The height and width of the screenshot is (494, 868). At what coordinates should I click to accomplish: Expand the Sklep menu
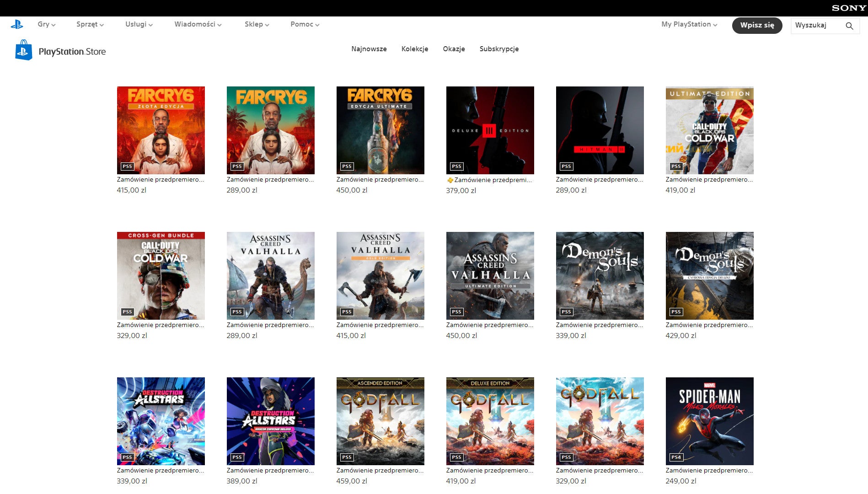pyautogui.click(x=257, y=24)
